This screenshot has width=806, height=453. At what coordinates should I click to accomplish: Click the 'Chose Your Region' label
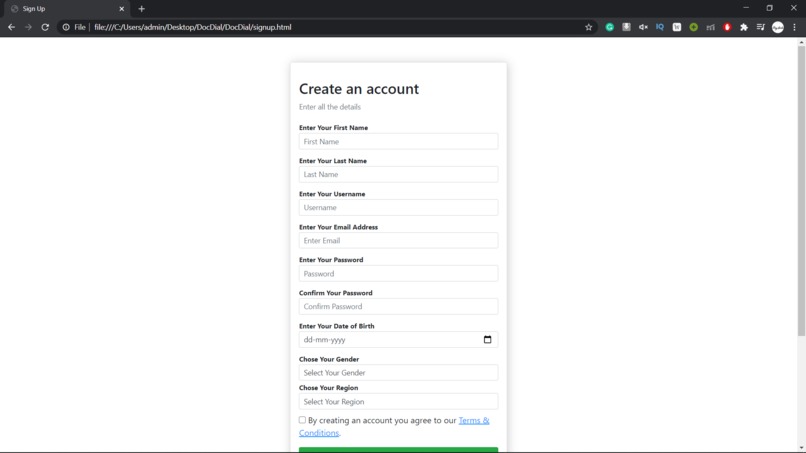(x=328, y=388)
